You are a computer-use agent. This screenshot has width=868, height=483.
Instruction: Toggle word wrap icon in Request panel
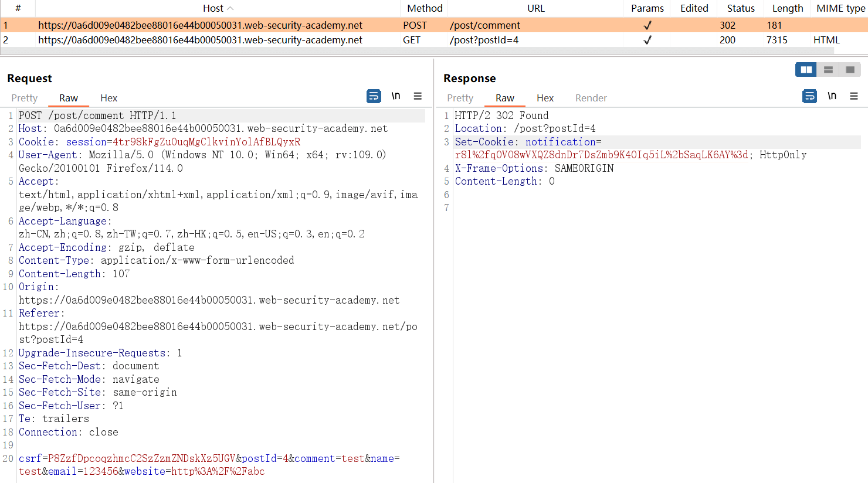click(374, 96)
